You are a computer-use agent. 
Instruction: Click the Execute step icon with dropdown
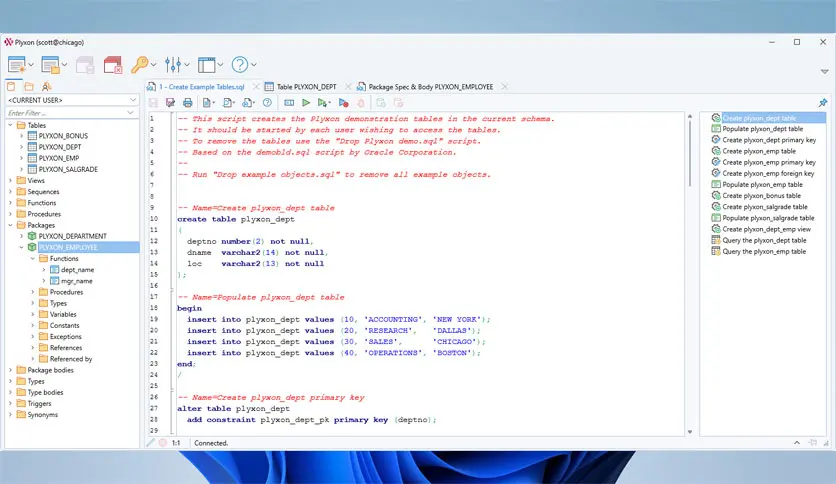324,102
